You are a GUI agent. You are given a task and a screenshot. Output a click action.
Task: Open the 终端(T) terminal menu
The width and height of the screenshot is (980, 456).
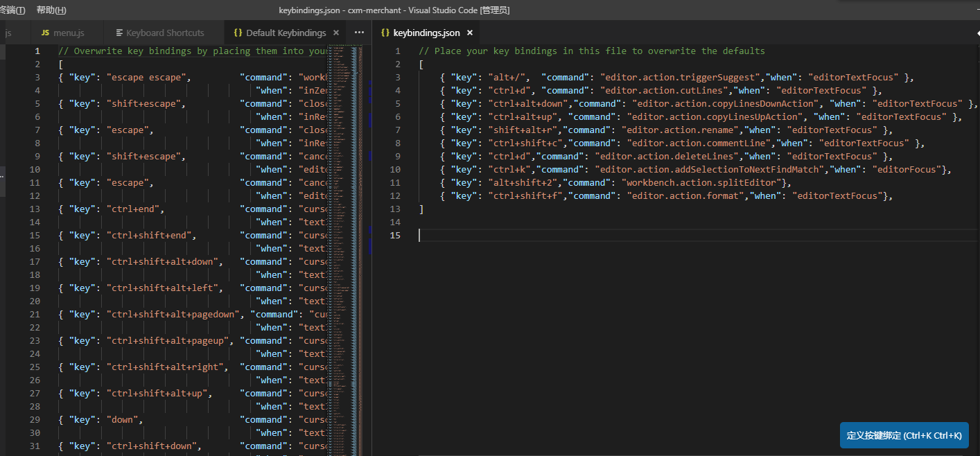(12, 10)
